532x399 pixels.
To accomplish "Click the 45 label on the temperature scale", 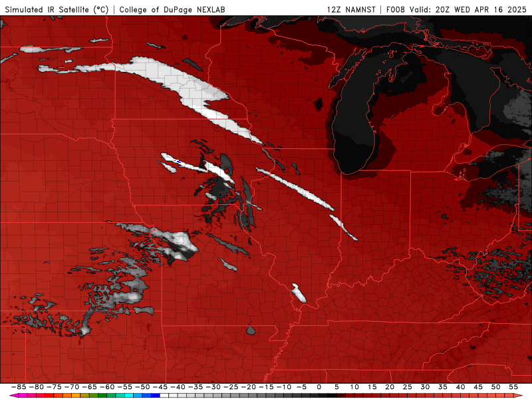I will tap(477, 387).
